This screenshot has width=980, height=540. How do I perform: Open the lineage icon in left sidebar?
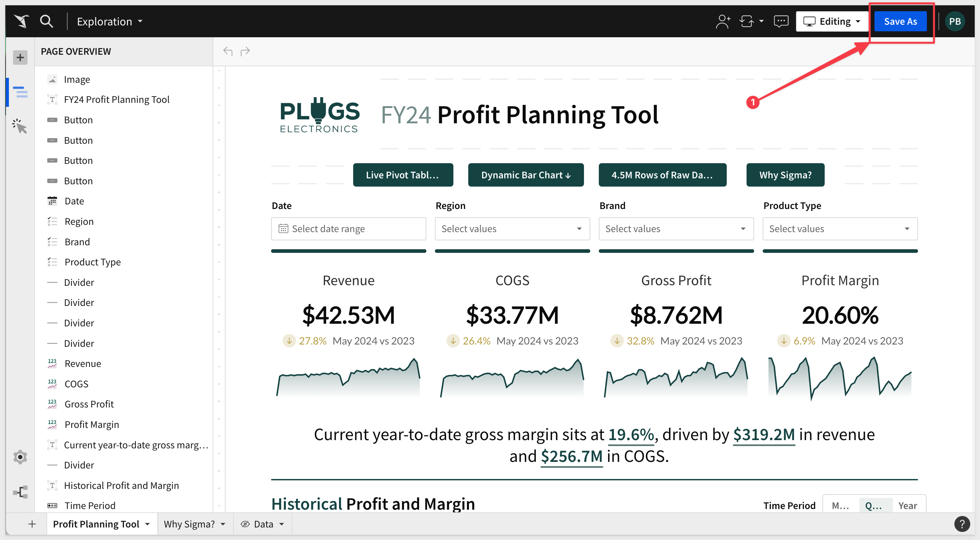(x=20, y=492)
